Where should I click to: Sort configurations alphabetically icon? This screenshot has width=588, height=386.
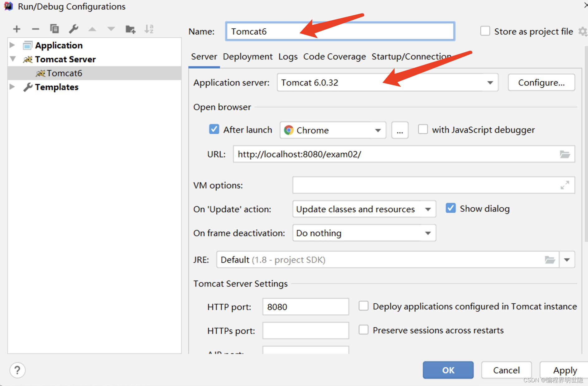click(x=149, y=29)
